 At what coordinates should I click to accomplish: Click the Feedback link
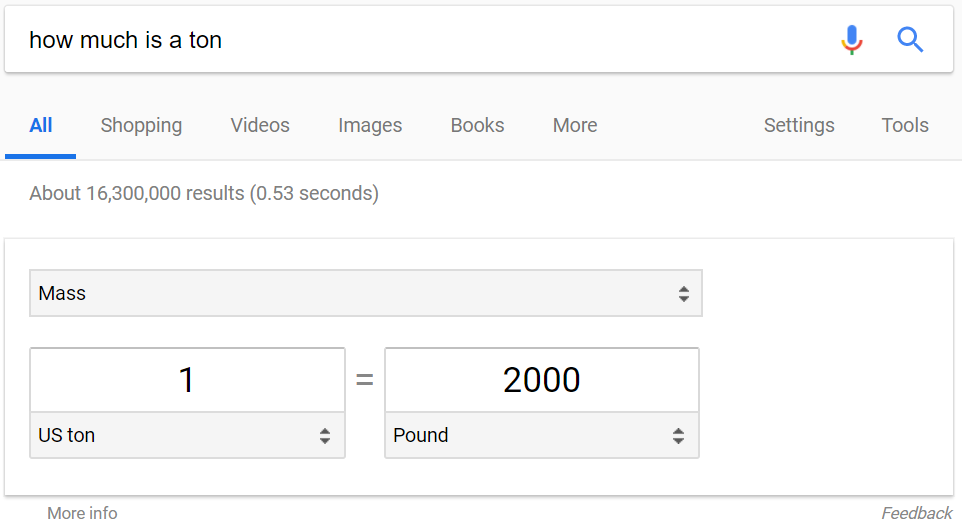(917, 513)
